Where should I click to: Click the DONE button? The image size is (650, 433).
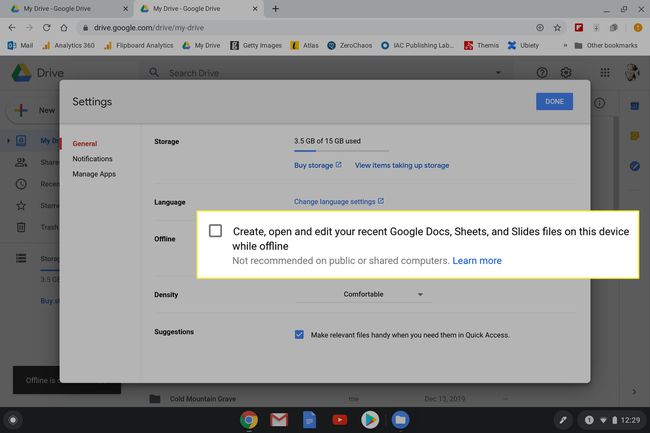[554, 102]
